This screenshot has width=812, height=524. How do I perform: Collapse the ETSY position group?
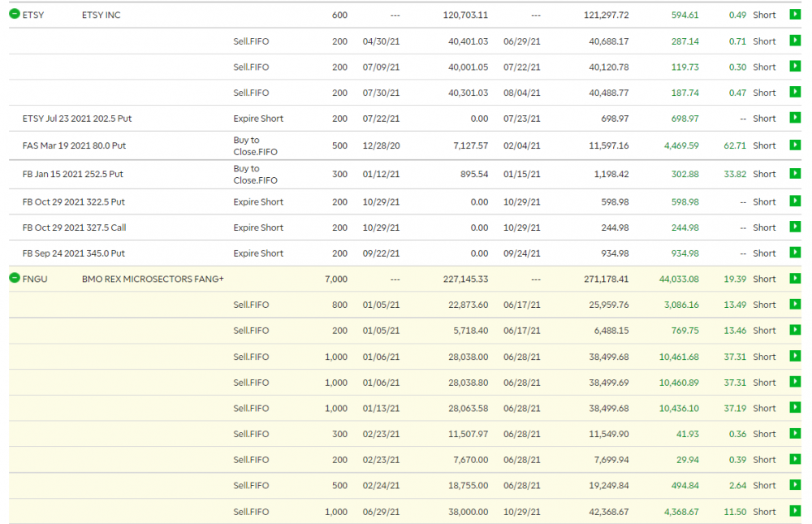14,15
